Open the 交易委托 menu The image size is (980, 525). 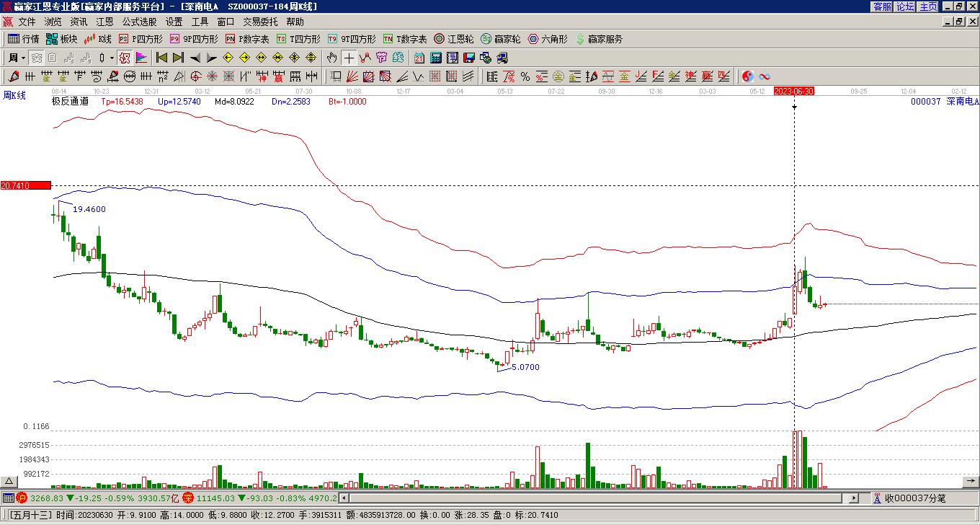point(260,22)
